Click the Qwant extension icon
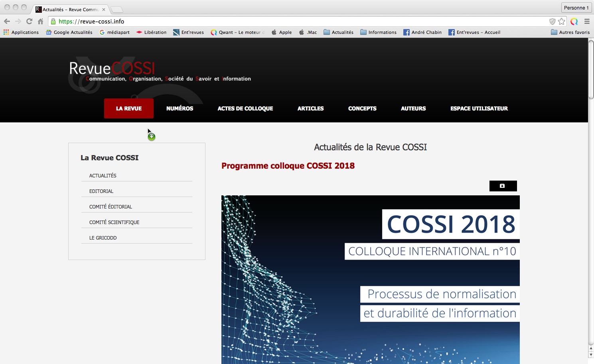The height and width of the screenshot is (364, 594). 574,22
